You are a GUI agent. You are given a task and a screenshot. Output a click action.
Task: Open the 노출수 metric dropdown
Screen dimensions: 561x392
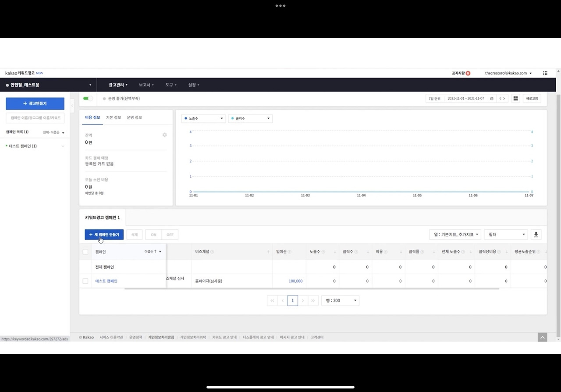point(204,118)
